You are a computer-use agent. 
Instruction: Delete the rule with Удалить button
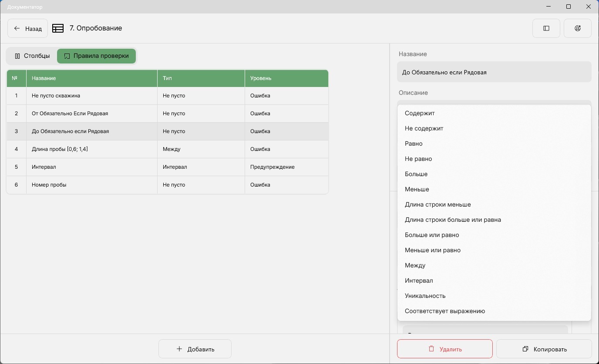pyautogui.click(x=445, y=349)
